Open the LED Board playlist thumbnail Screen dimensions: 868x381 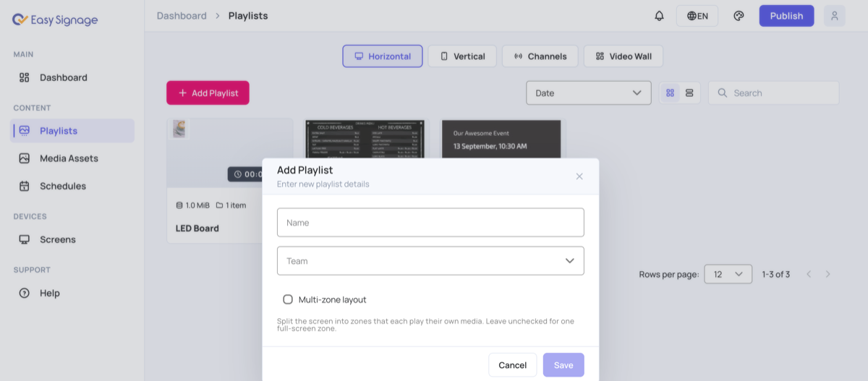tap(230, 153)
